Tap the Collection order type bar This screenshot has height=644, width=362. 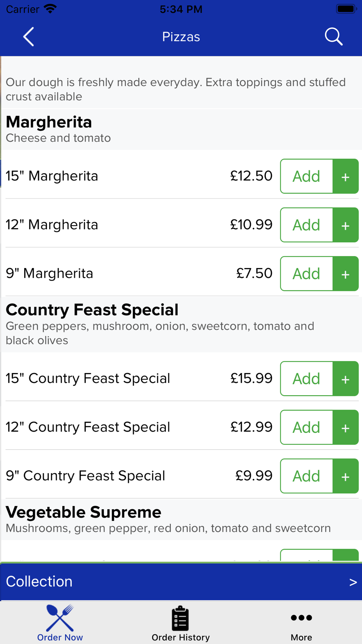pos(181,582)
